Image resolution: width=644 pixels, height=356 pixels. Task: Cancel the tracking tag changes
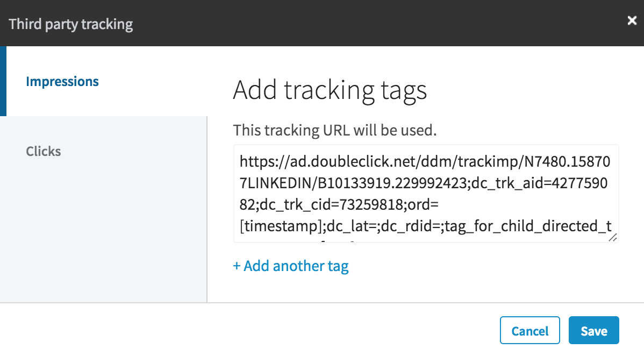529,331
